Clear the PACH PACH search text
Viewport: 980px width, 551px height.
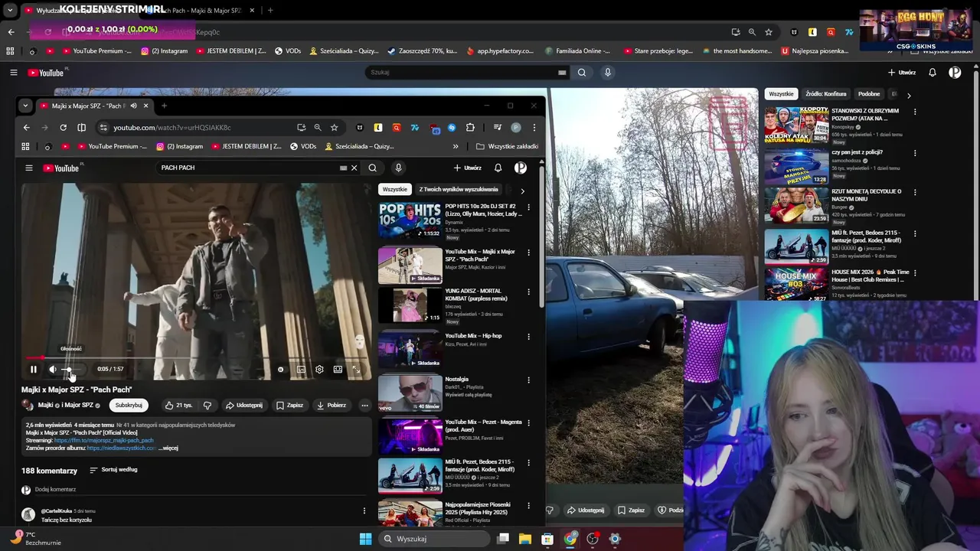point(354,168)
